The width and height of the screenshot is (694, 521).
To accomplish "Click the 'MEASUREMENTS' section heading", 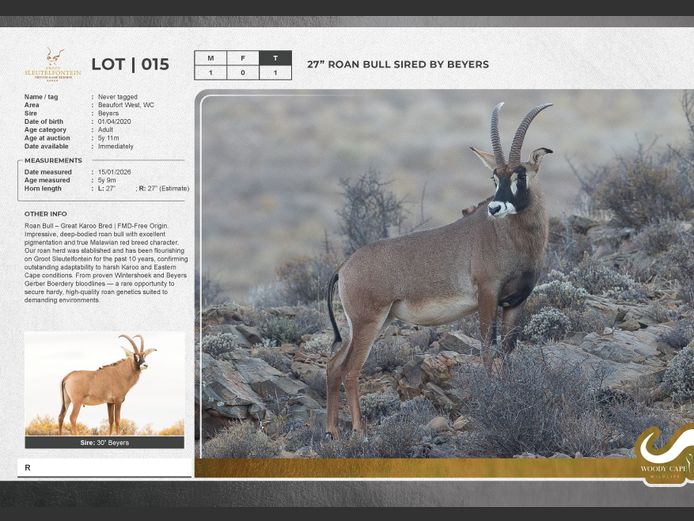I will 53,160.
